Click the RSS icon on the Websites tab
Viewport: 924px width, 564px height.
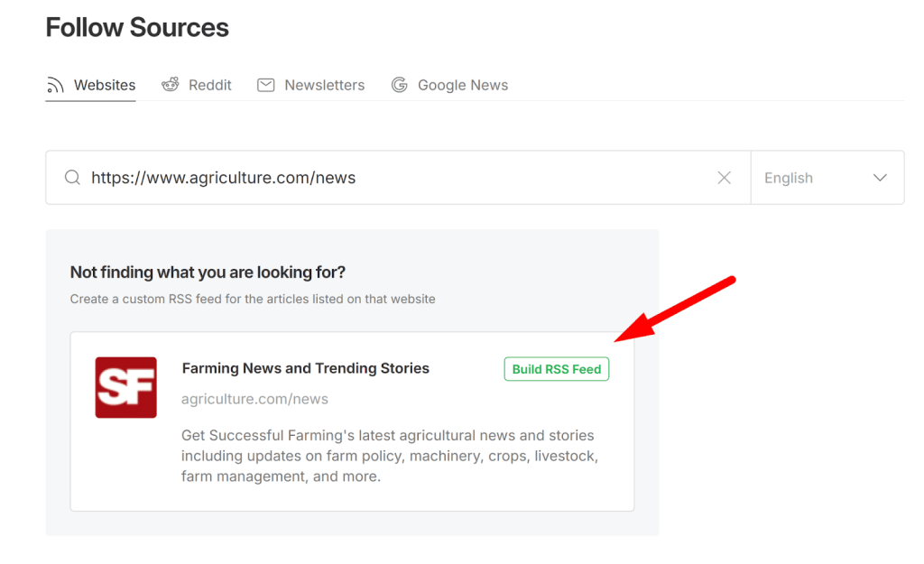tap(53, 84)
